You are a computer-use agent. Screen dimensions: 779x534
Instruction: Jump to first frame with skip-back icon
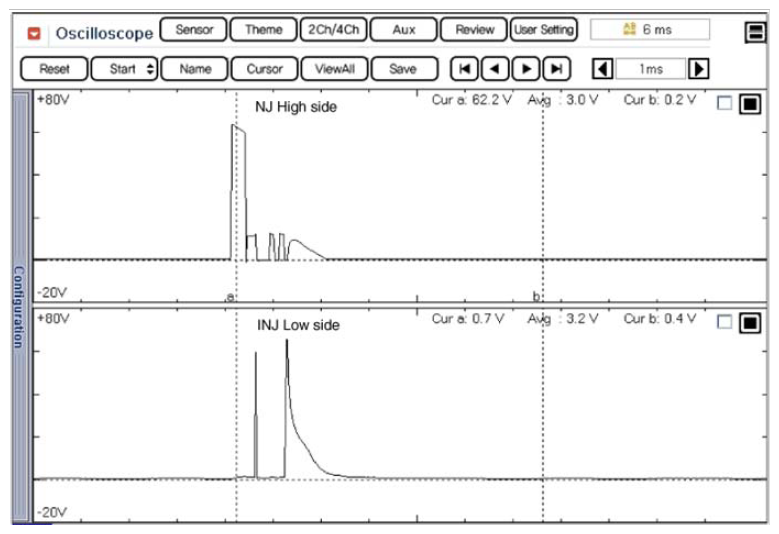[x=465, y=69]
